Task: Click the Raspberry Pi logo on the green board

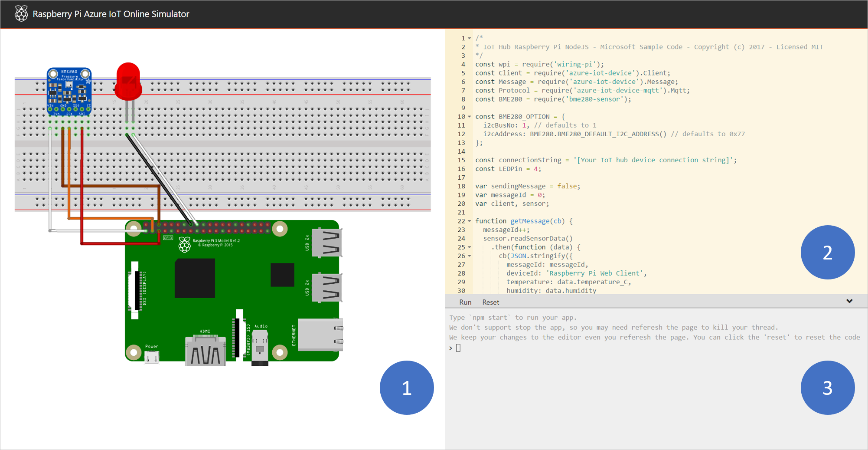Action: tap(186, 244)
